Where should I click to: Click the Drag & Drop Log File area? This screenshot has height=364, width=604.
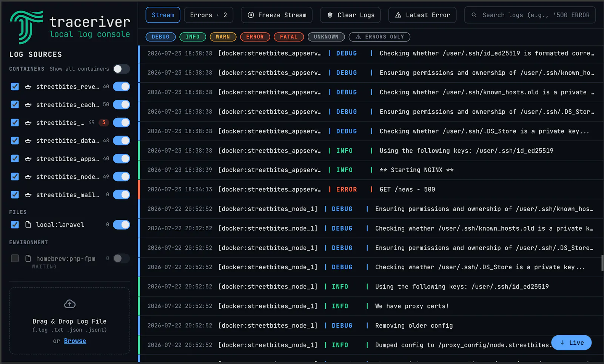click(x=69, y=321)
